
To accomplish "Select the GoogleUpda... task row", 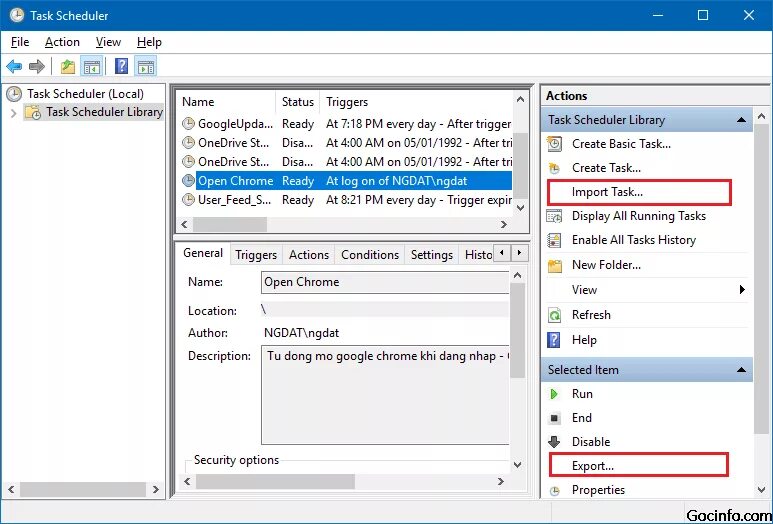I will (x=345, y=124).
